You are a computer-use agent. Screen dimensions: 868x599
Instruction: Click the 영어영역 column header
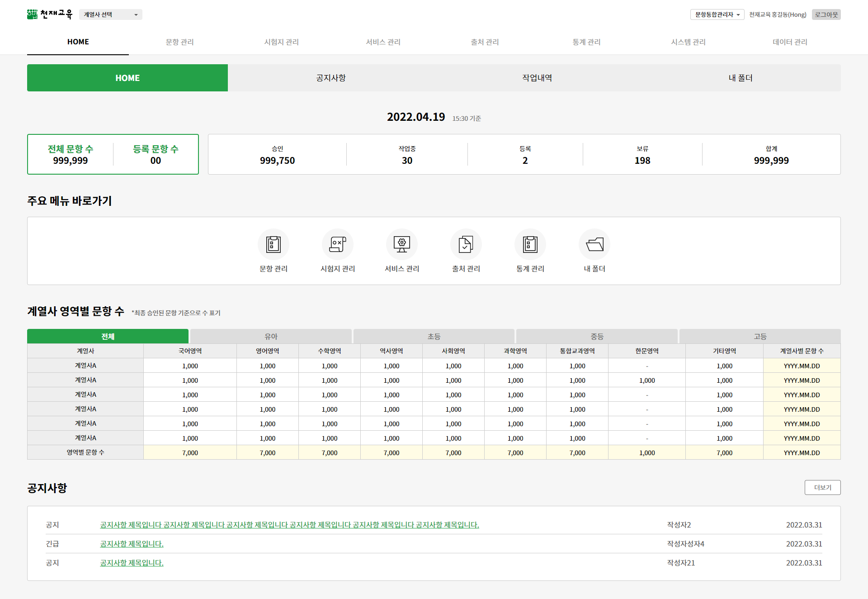tap(268, 351)
